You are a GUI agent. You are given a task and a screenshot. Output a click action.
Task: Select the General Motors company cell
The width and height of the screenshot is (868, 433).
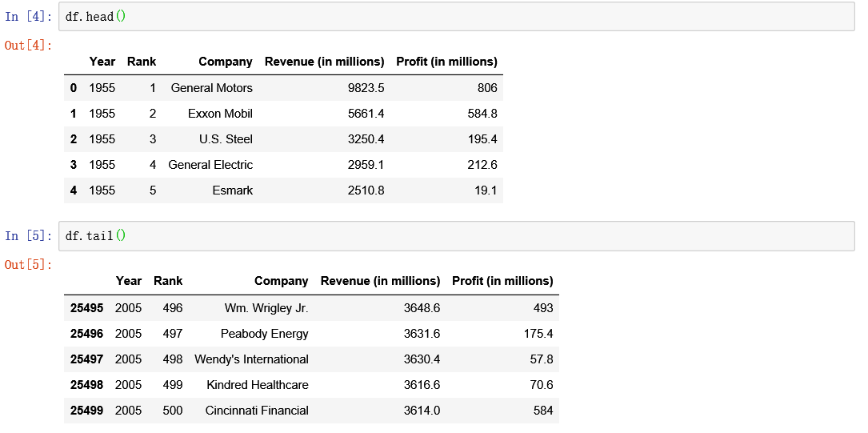click(211, 88)
